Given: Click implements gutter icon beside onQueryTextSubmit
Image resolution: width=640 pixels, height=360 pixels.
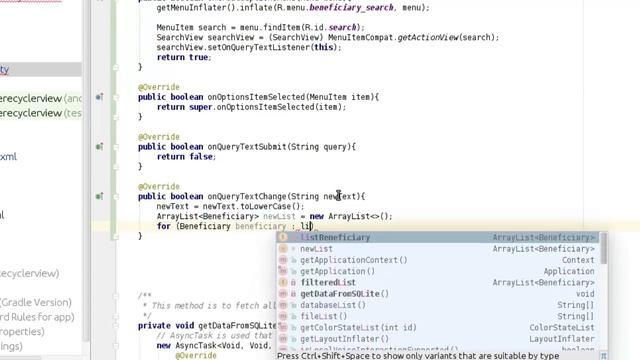Looking at the screenshot, I should 99,147.
